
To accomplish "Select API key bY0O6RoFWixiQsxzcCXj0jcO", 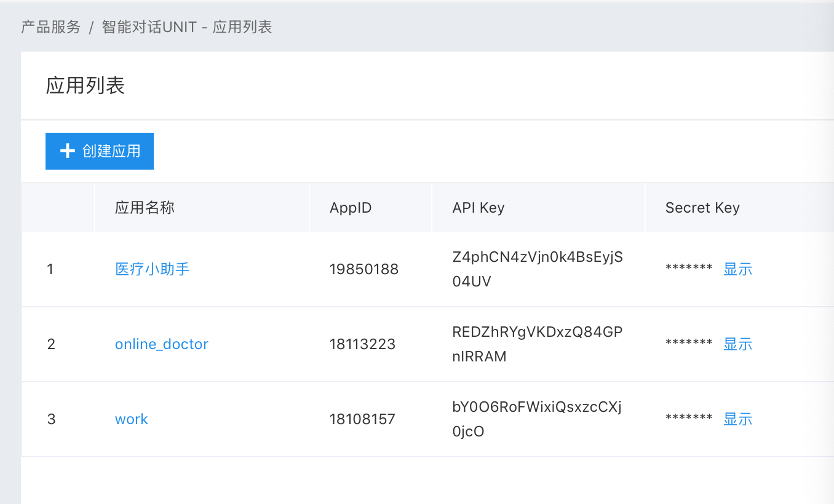I will [537, 419].
